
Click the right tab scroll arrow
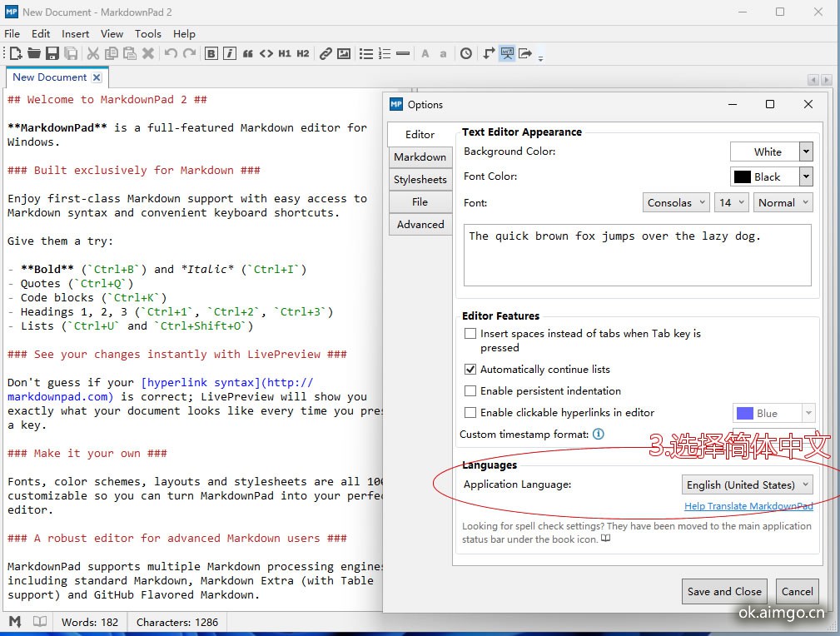coord(826,80)
